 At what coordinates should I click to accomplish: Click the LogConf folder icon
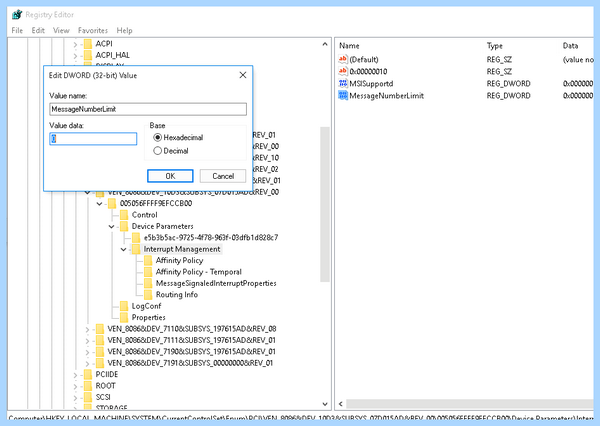(x=124, y=306)
